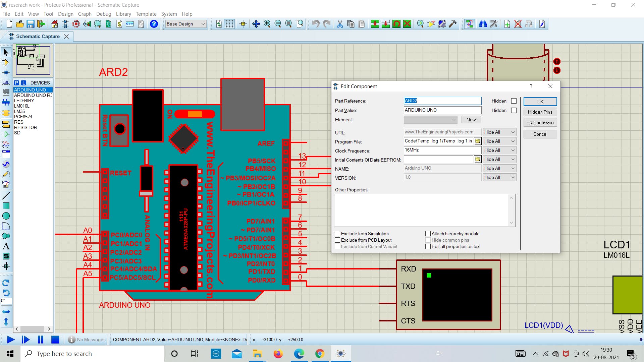Enable Edit all properties as text checkbox
This screenshot has width=644, height=362.
point(428,246)
